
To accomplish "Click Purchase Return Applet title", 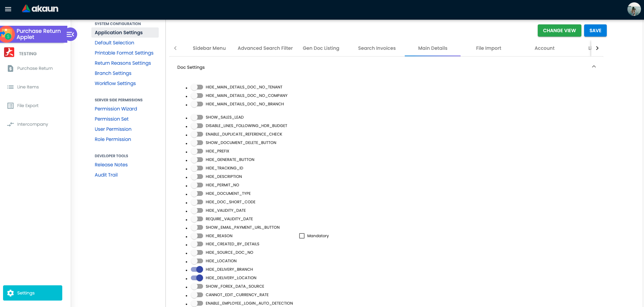I will (x=39, y=34).
